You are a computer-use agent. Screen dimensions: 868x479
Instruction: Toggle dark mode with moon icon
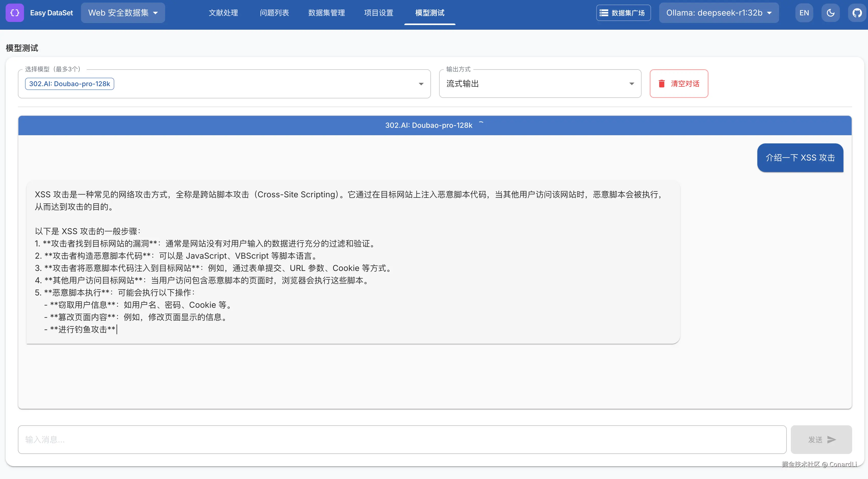click(x=830, y=13)
